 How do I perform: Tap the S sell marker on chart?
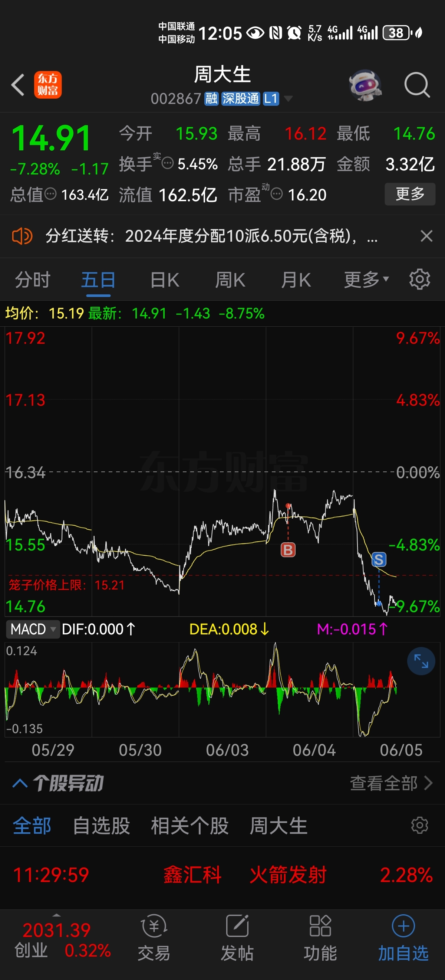coord(379,560)
